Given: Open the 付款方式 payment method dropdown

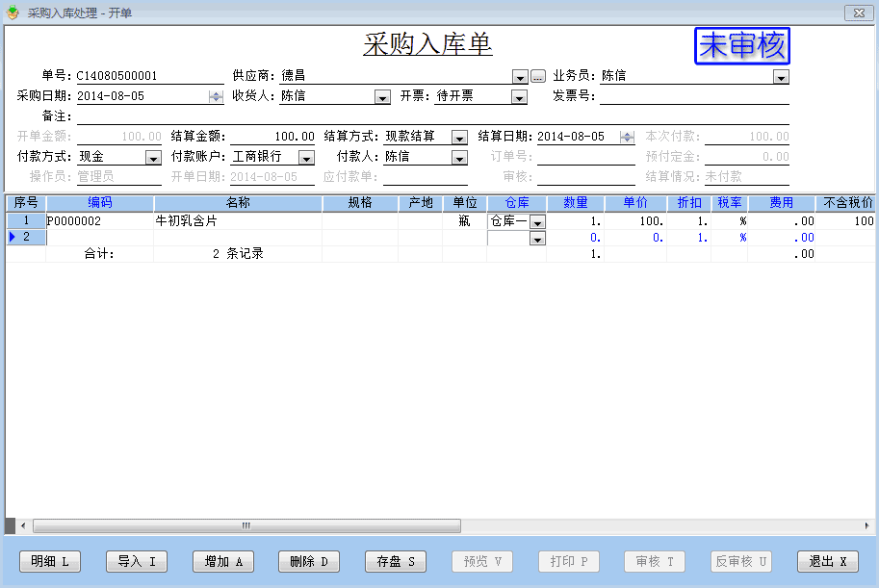Looking at the screenshot, I should 153,157.
